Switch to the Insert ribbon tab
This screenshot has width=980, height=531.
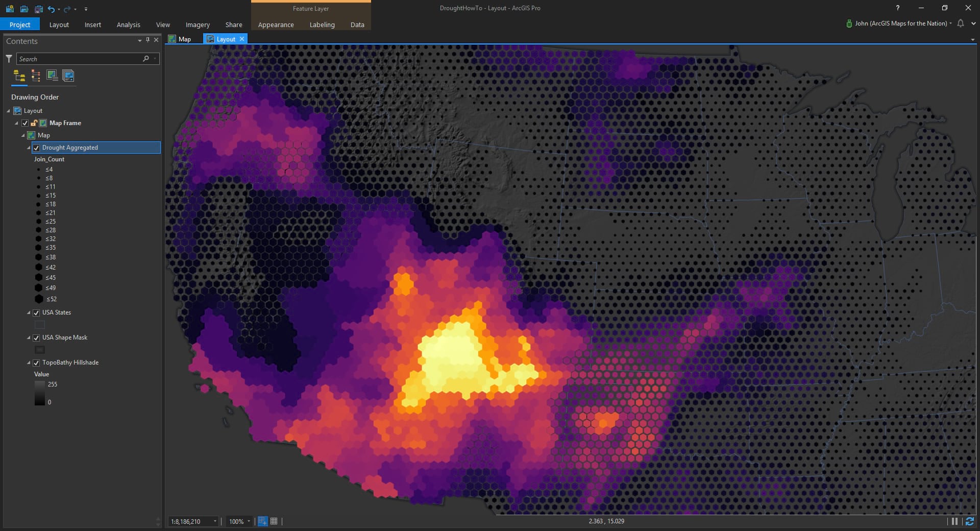coord(93,25)
